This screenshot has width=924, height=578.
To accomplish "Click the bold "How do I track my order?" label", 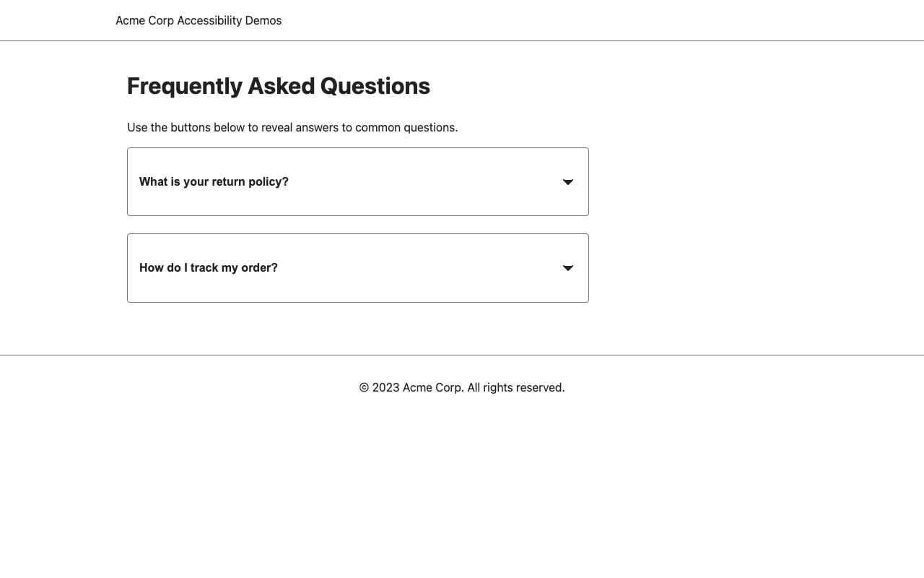I will click(209, 268).
